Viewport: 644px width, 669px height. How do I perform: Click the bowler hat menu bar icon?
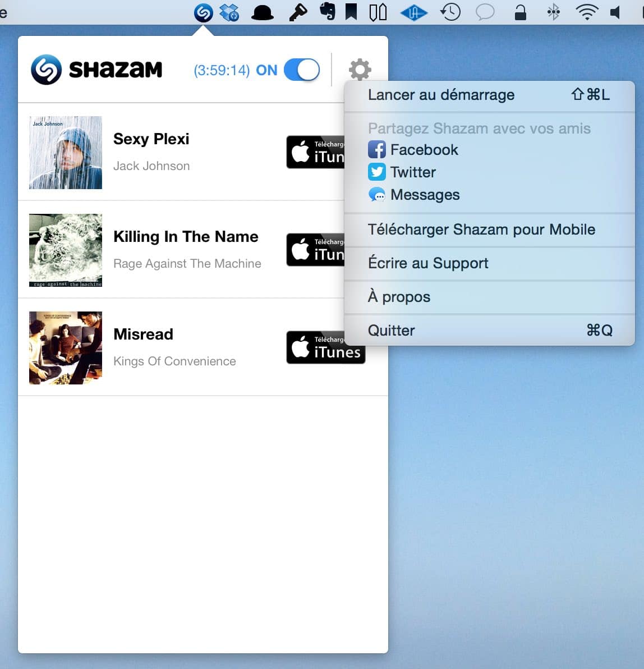(263, 13)
